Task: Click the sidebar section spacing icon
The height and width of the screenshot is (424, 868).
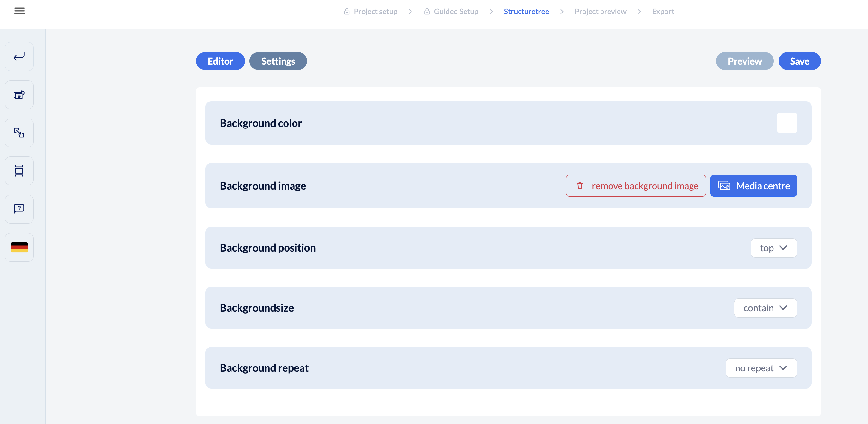Action: click(x=19, y=171)
